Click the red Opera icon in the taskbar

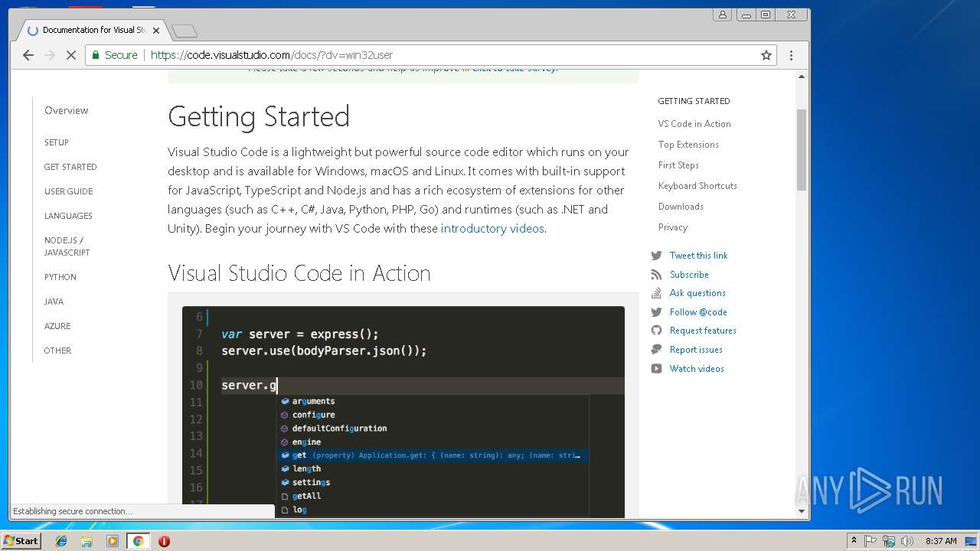point(164,541)
